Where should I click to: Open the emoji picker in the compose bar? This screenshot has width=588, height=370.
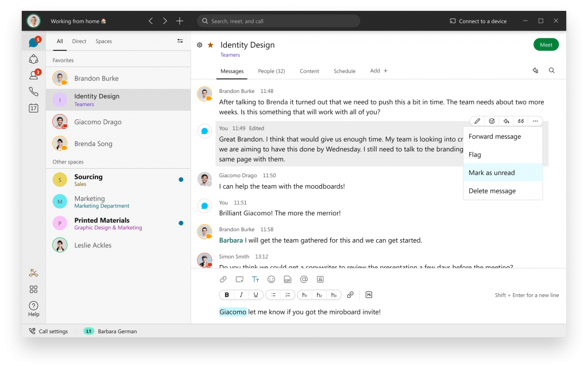pyautogui.click(x=270, y=279)
